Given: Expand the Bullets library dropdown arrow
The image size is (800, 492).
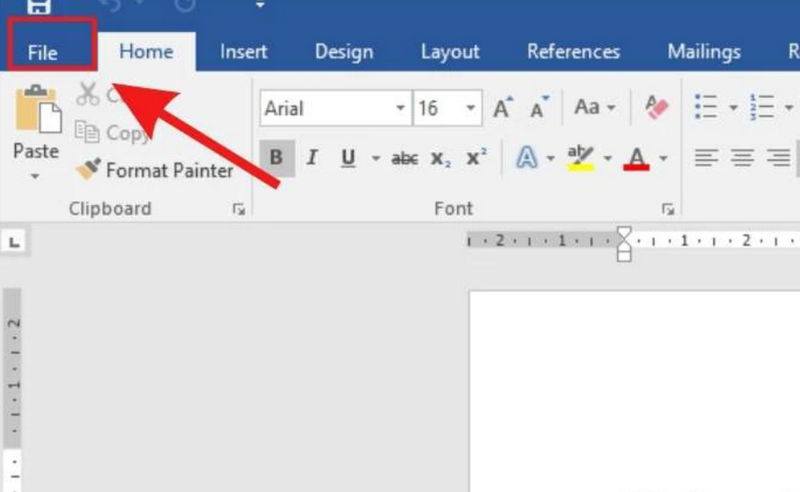Looking at the screenshot, I should pos(733,108).
